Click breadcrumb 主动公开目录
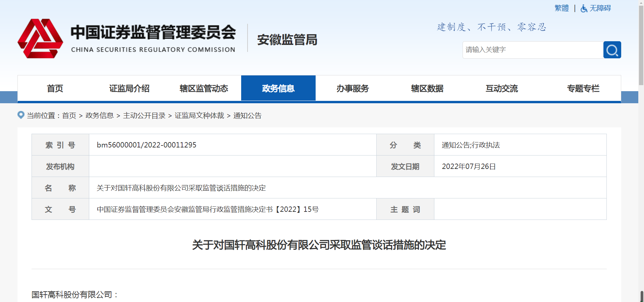Screen dimensions: 644x302 (144, 116)
